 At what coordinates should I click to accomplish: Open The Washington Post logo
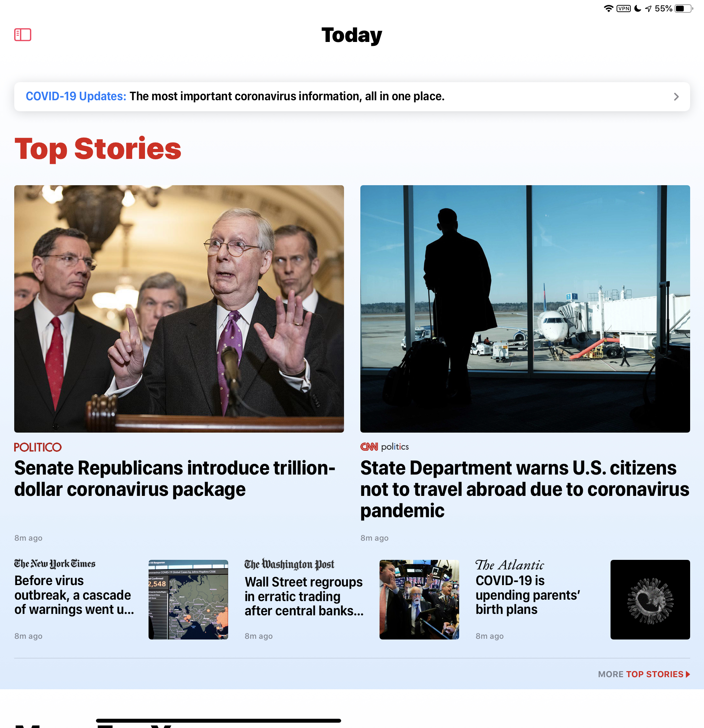[289, 564]
